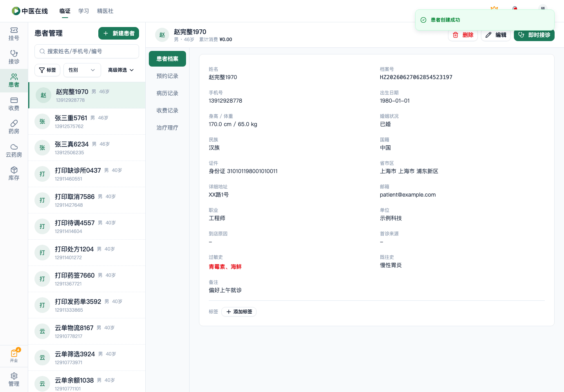Image resolution: width=564 pixels, height=392 pixels.
Task: Click archive number HZ20260627062854523197
Action: [416, 77]
